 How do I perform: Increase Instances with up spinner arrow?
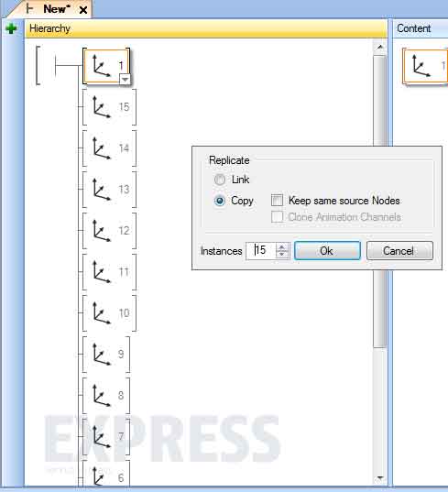(282, 247)
